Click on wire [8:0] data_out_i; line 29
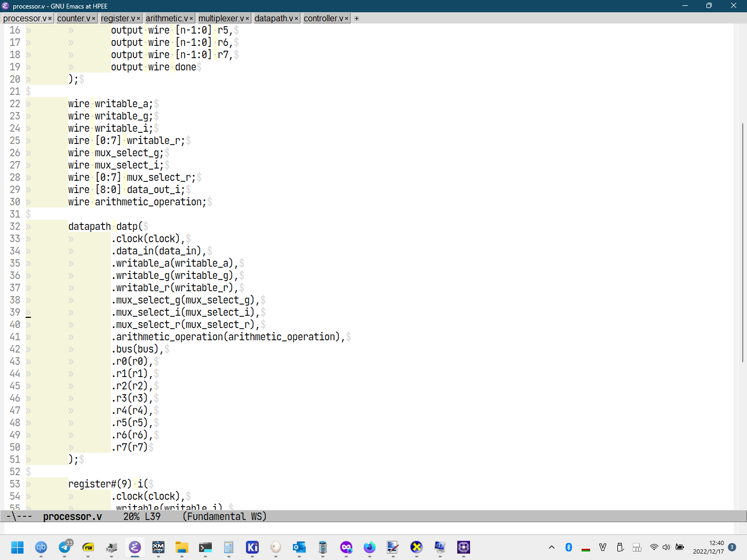 127,190
